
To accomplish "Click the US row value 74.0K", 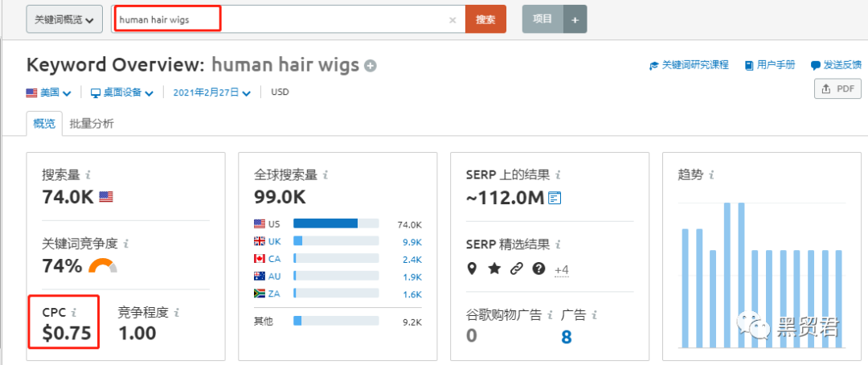I will [x=410, y=225].
